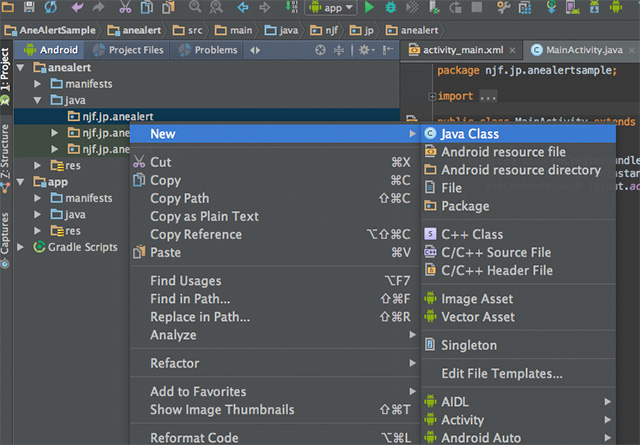Screen dimensions: 640x445
Task: Click the Collapse All icon in project panel
Action: (339, 50)
